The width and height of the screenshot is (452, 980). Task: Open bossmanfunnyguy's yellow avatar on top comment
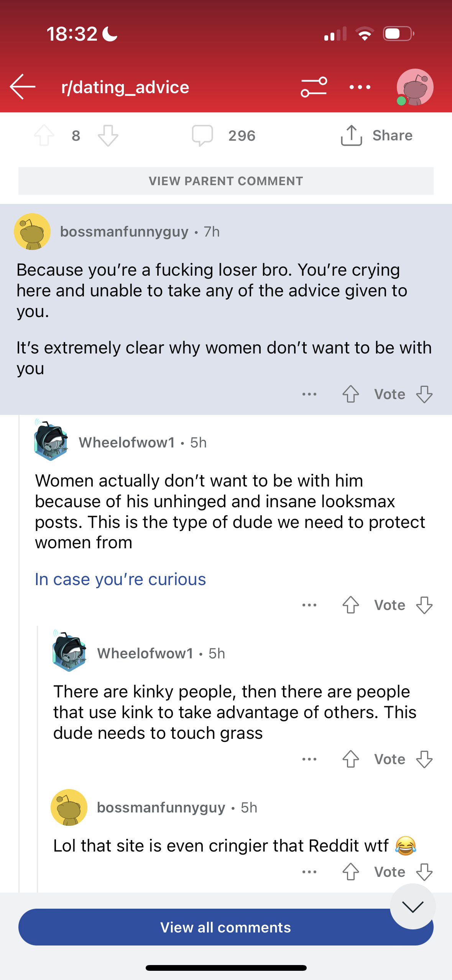pos(32,232)
